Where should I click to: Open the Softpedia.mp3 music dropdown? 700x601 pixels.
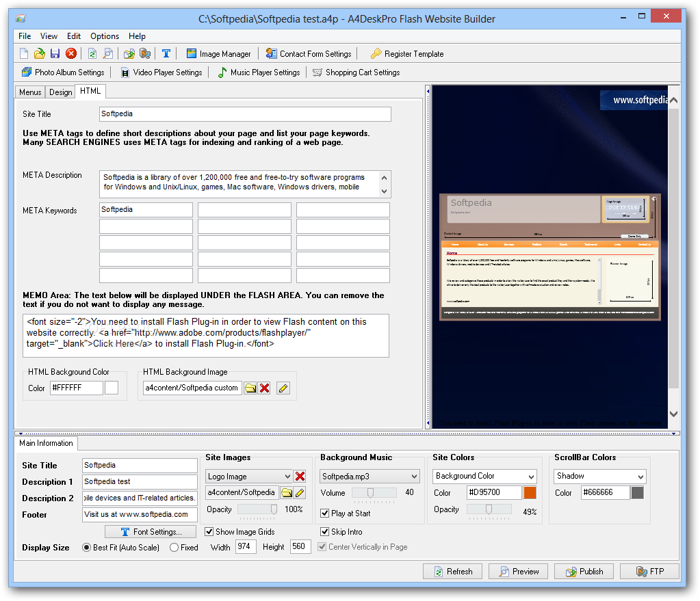tap(414, 477)
